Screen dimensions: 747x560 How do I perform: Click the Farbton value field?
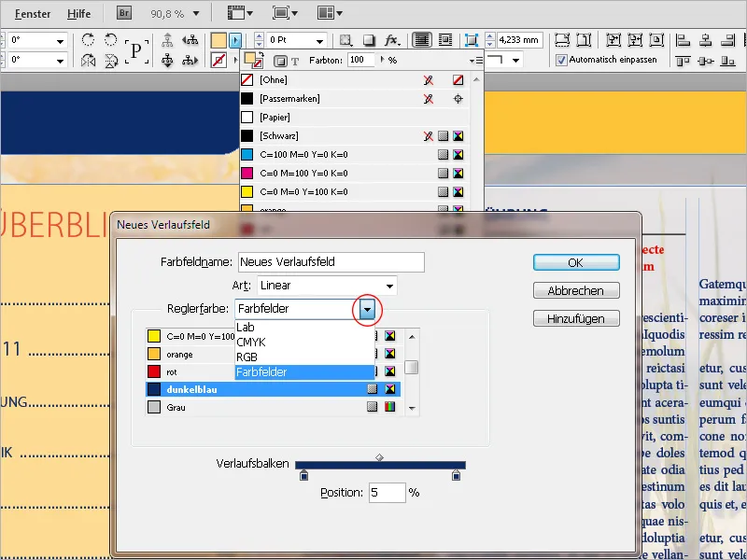click(360, 60)
